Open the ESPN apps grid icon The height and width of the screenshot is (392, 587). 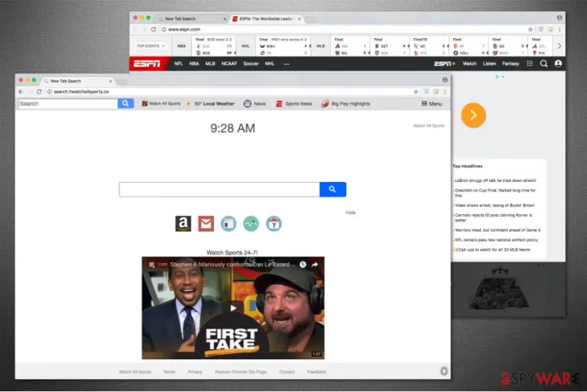(x=530, y=63)
